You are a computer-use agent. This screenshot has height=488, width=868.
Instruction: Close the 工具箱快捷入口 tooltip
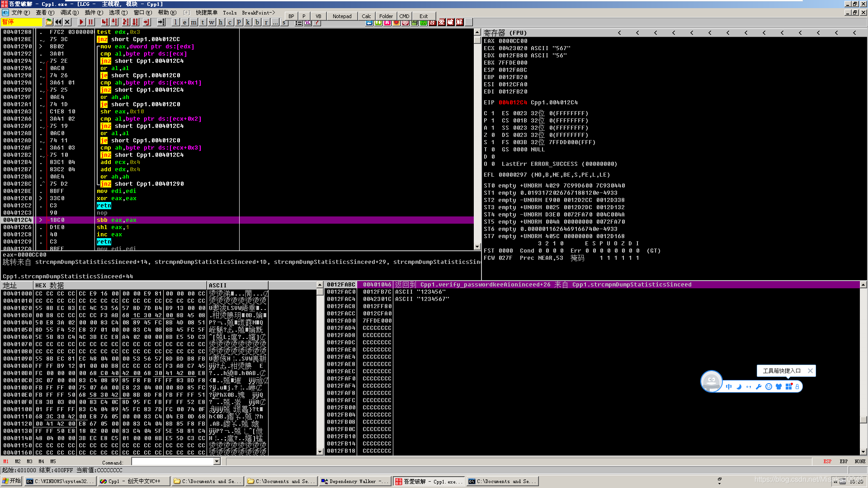(810, 371)
